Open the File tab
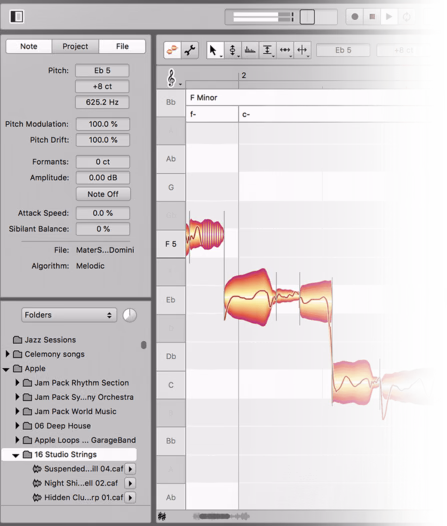Screen dimensions: 447x526 click(122, 46)
